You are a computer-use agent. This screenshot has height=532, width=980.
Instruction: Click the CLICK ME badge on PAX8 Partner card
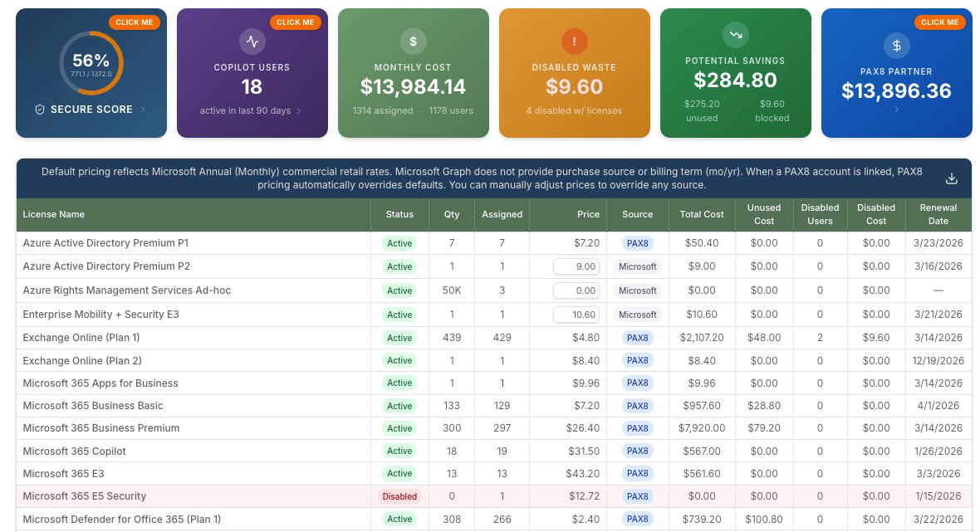pos(940,22)
